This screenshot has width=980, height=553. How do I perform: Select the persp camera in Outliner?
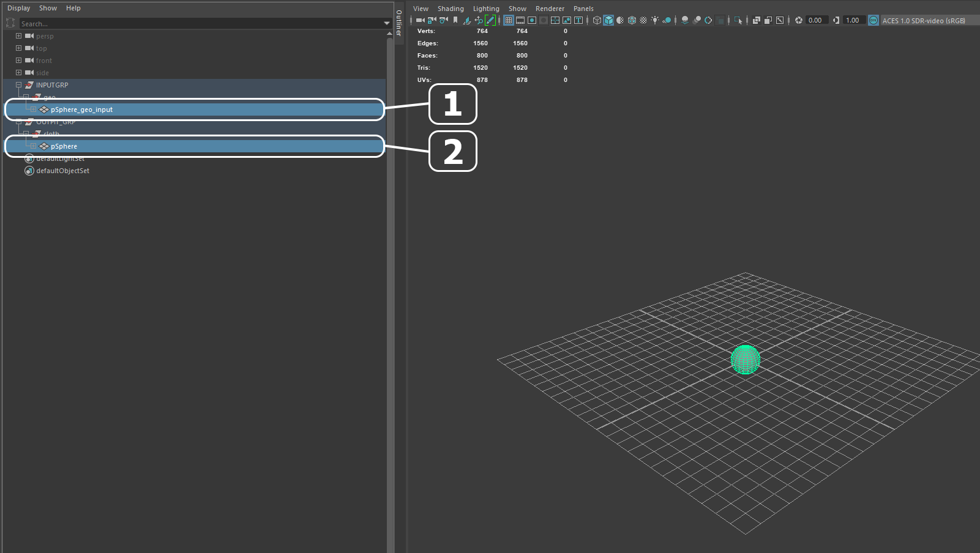pyautogui.click(x=45, y=36)
